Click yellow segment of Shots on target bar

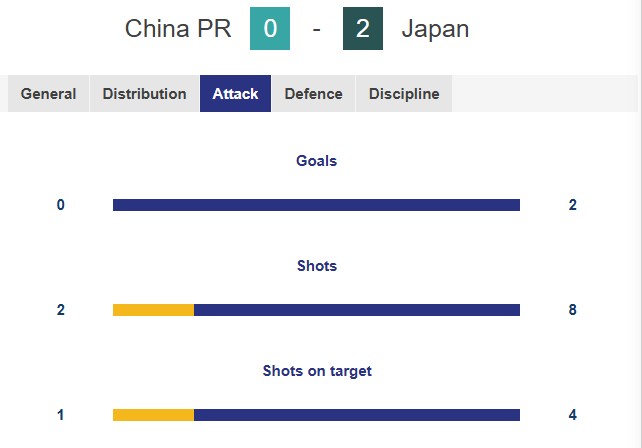[153, 415]
